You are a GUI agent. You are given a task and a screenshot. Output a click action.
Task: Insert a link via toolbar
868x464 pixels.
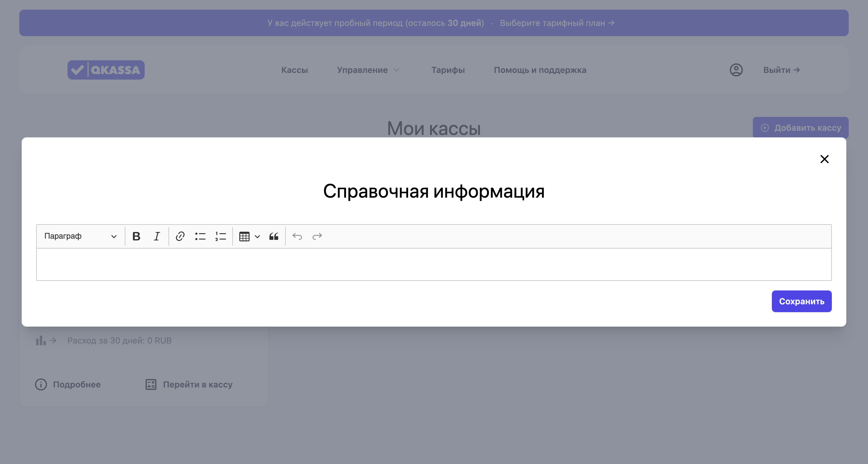(180, 236)
